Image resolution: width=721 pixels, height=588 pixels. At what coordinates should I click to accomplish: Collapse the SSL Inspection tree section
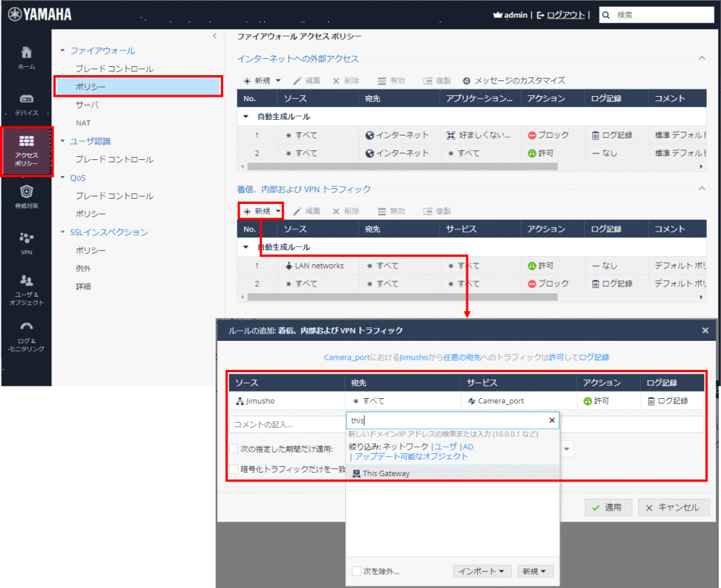click(63, 232)
